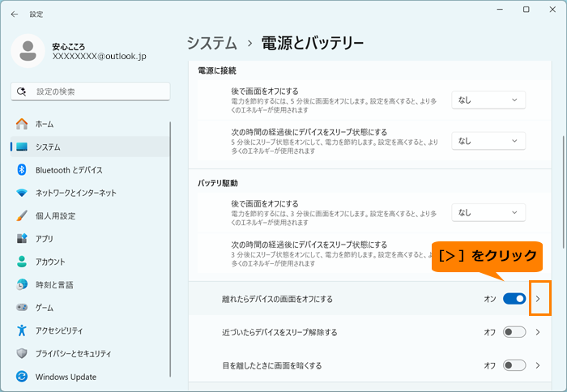567x392 pixels.
Task: Click the アカウント person icon
Action: coord(22,262)
